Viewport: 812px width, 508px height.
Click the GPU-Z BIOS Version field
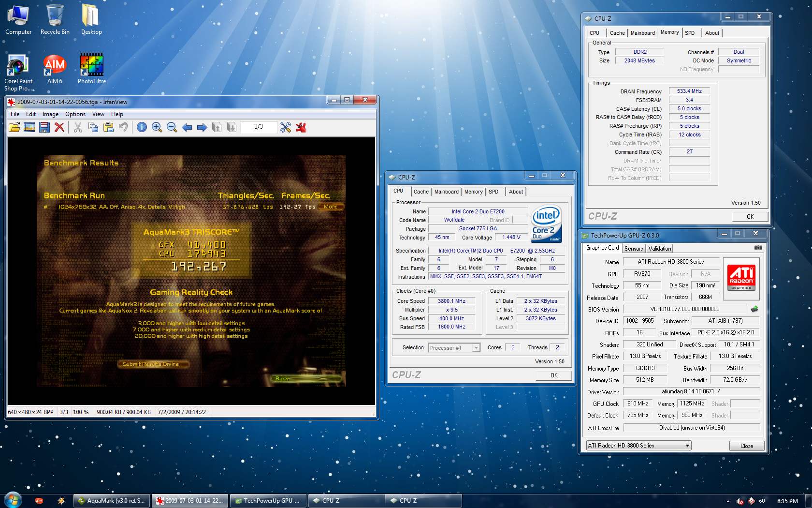[685, 309]
